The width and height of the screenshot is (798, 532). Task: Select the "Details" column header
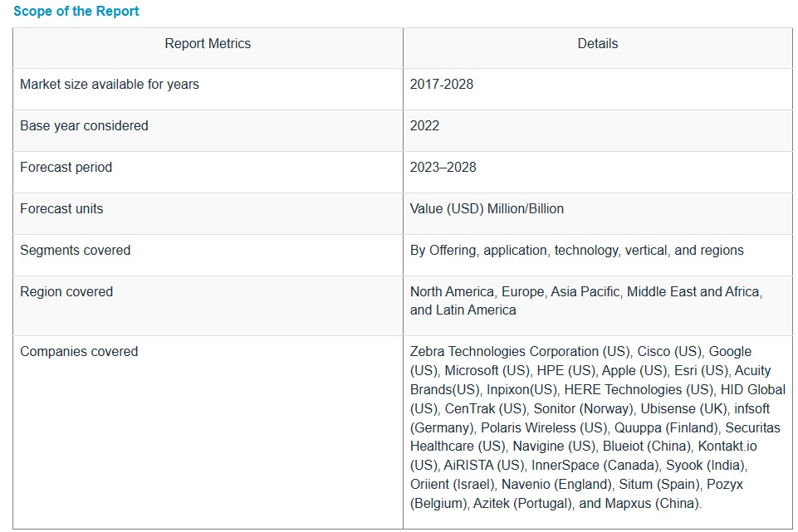pyautogui.click(x=597, y=43)
